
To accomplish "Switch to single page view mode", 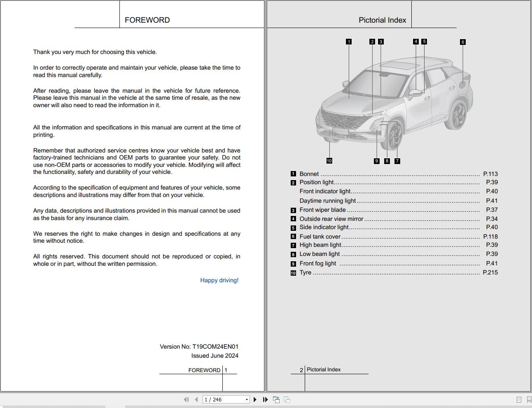I will click(x=519, y=399).
